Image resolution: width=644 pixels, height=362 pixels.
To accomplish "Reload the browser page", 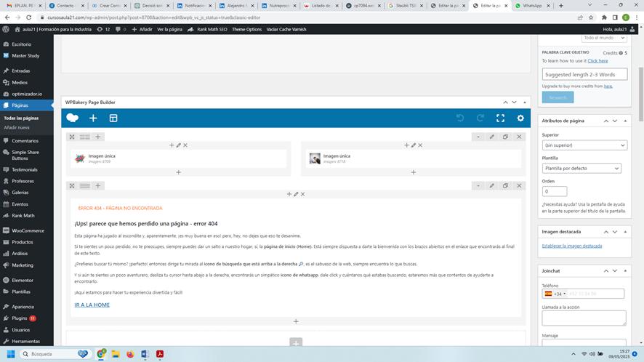I will (x=29, y=17).
